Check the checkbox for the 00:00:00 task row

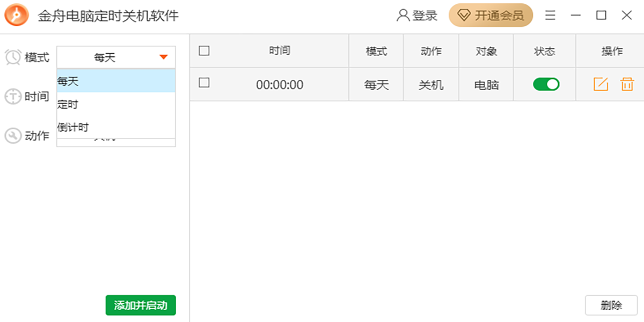click(203, 84)
